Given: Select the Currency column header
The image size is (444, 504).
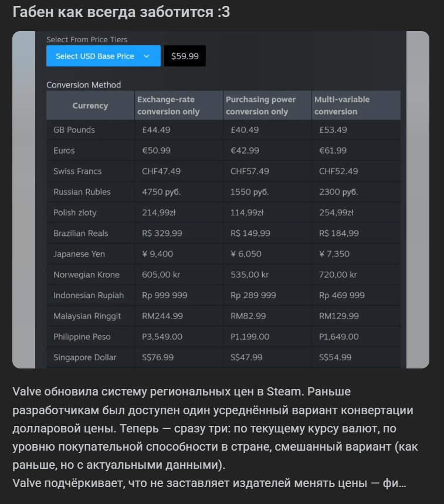Looking at the screenshot, I should tap(90, 106).
